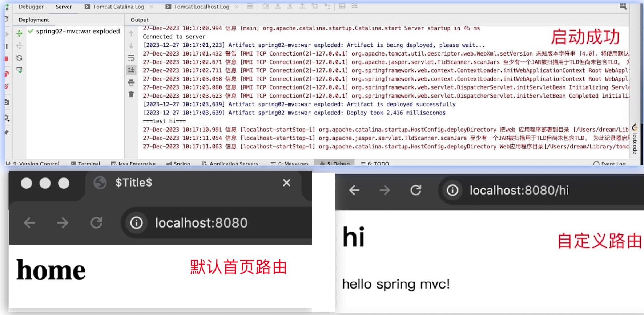Click the Step Out debugger icon
This screenshot has width=644, height=315.
click(302, 6)
